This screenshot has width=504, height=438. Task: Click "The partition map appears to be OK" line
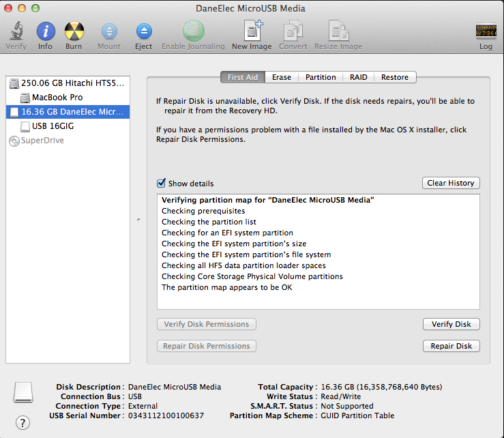click(x=227, y=287)
